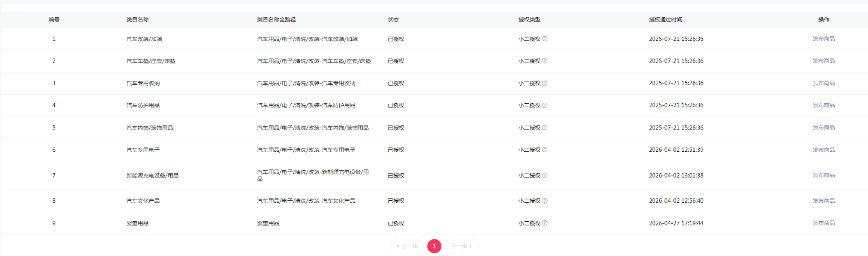This screenshot has width=868, height=256.
Task: Select 发布商品 for 汽车防护用品
Action: tap(824, 105)
